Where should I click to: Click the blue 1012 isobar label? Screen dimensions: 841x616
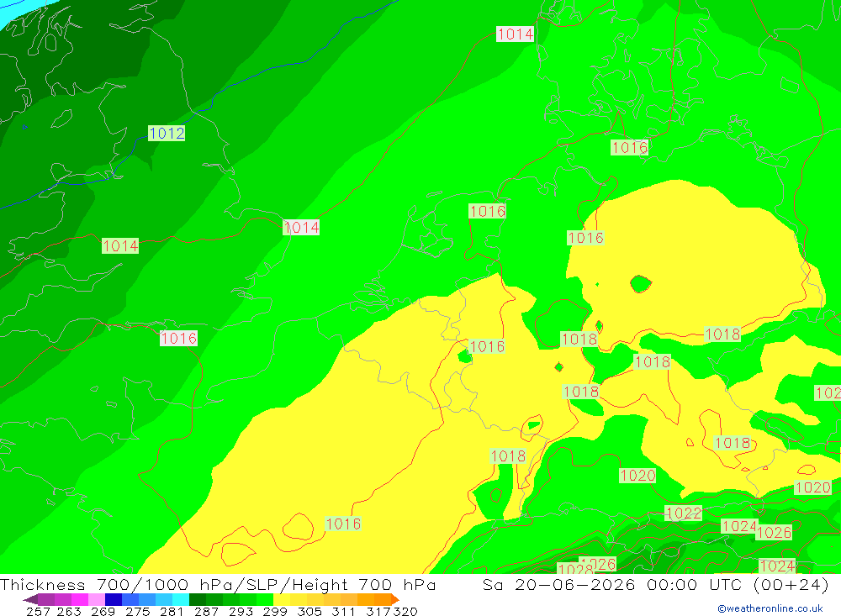167,133
